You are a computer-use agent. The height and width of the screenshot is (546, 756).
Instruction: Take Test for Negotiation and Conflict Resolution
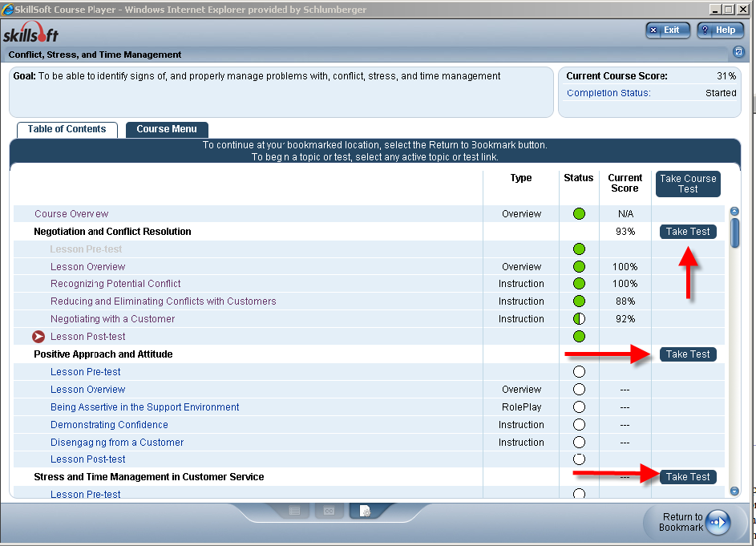click(688, 232)
